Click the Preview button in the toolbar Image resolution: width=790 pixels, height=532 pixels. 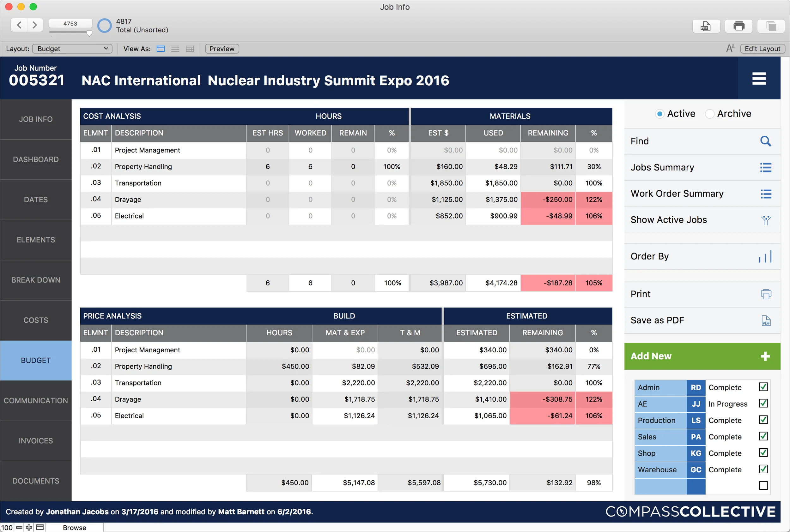coord(221,49)
